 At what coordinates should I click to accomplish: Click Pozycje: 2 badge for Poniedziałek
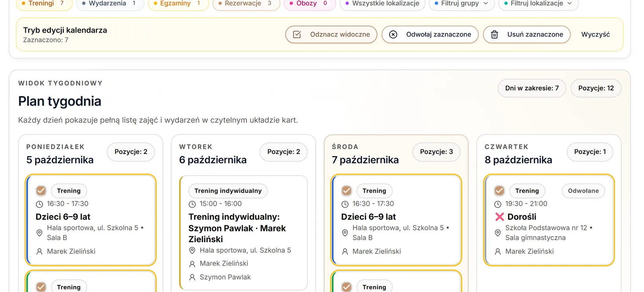point(131,152)
